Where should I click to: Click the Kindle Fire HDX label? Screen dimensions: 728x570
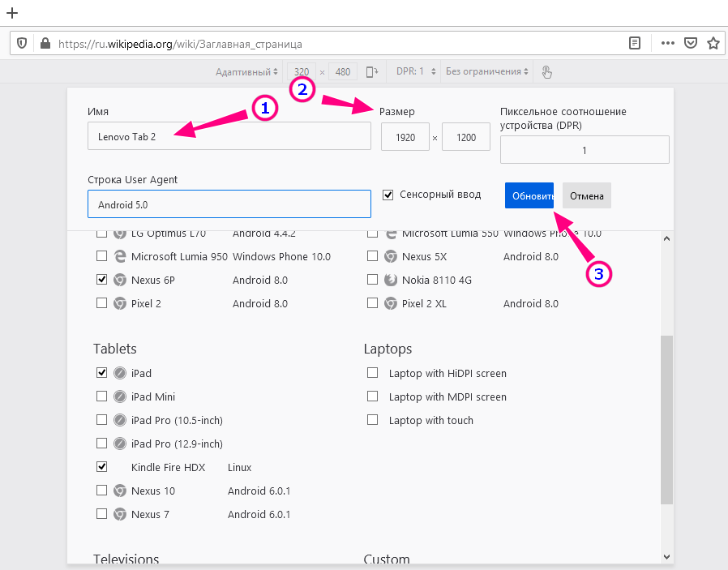coord(168,467)
